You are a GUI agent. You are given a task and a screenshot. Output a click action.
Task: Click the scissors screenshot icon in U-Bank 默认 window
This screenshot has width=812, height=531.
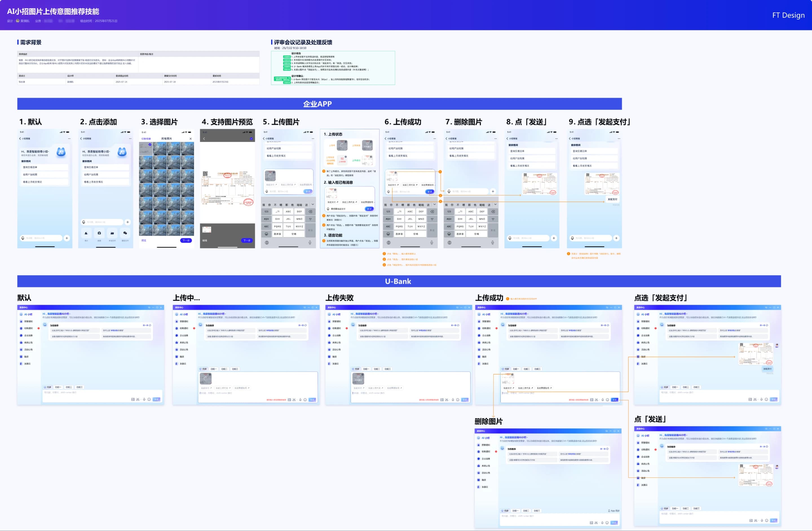(x=138, y=400)
